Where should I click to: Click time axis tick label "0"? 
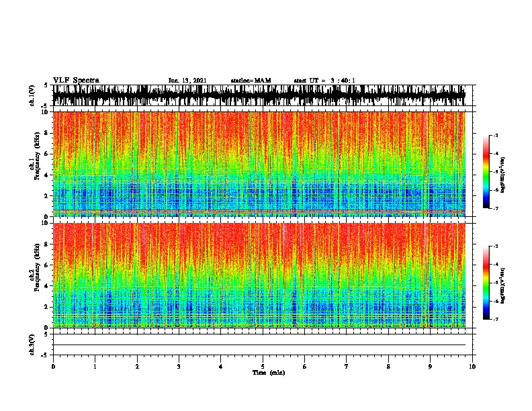coord(53,367)
